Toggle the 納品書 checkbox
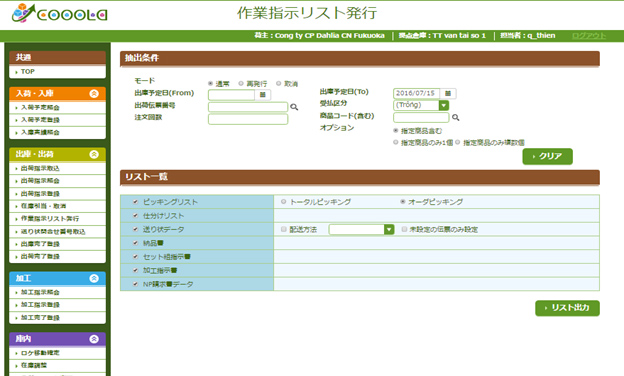Screen dimensions: 624x376 [x=135, y=243]
